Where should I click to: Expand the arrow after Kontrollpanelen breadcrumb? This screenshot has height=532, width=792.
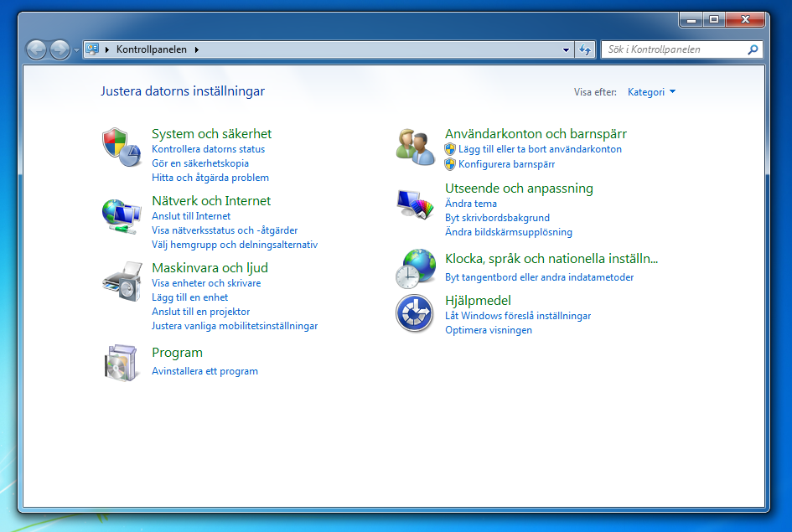(197, 50)
